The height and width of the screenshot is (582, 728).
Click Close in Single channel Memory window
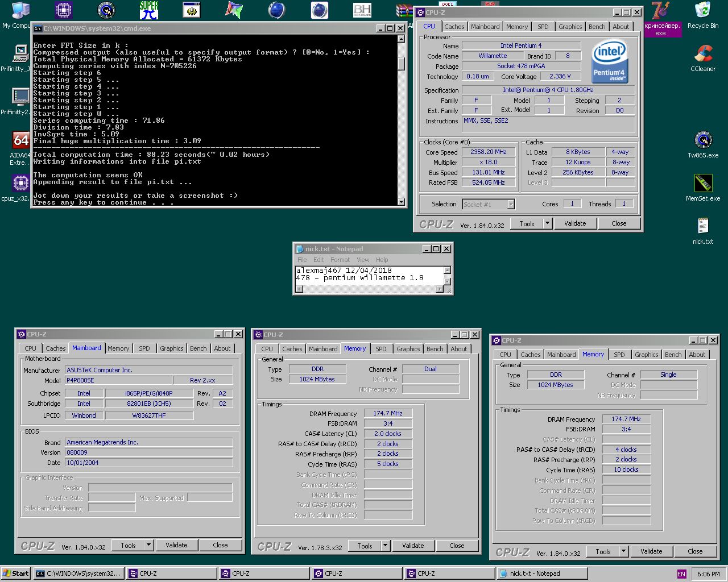(x=695, y=551)
